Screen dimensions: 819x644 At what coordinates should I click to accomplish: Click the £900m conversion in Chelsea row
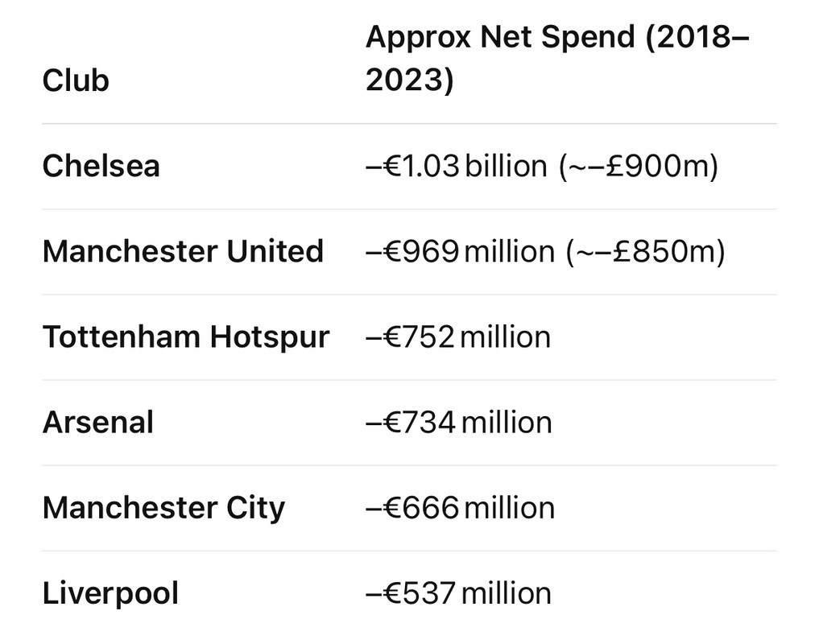click(639, 166)
